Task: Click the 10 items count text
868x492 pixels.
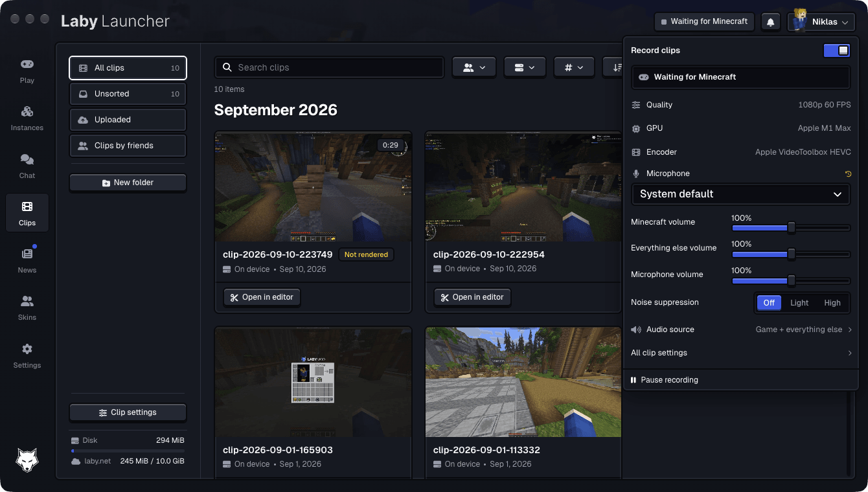Action: click(x=229, y=89)
